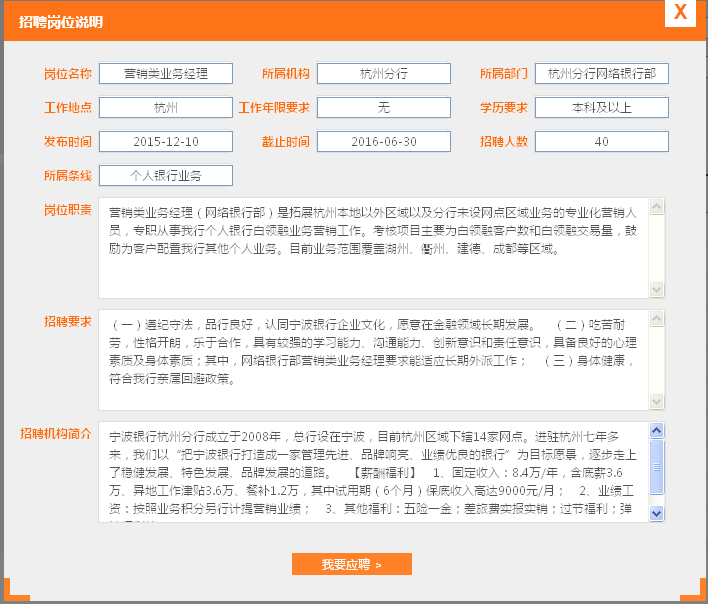Select the 所属机构 field 杭州分行
708x604 pixels.
[x=384, y=74]
